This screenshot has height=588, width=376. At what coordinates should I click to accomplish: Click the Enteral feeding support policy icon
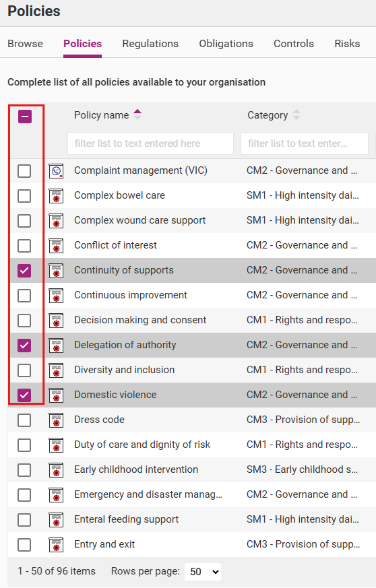tap(56, 520)
